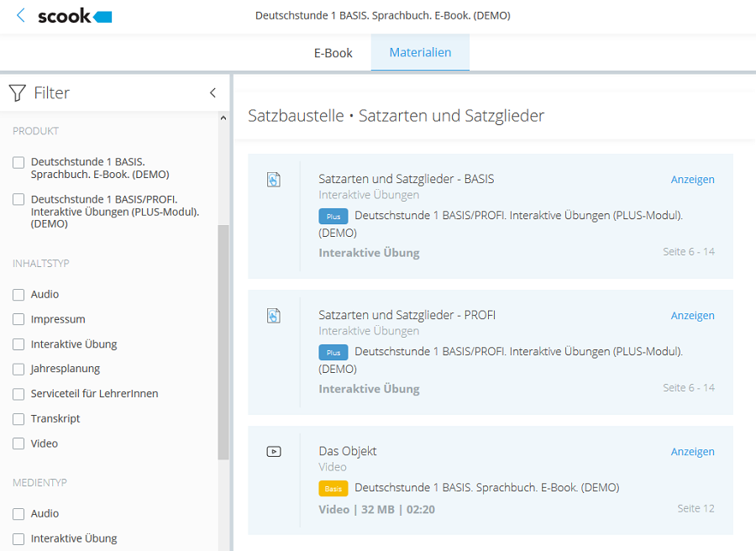Select the Materialien tab
Image resolution: width=756 pixels, height=551 pixels.
420,53
